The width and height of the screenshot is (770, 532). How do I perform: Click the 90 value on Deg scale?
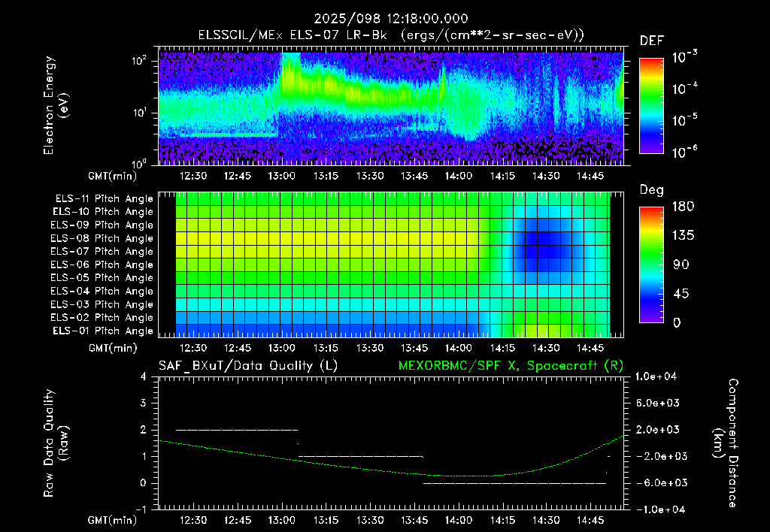click(680, 265)
